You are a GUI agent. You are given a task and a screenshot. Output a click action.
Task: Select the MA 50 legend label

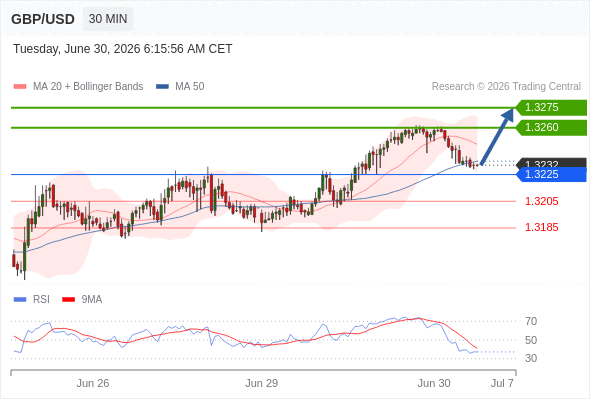[190, 87]
